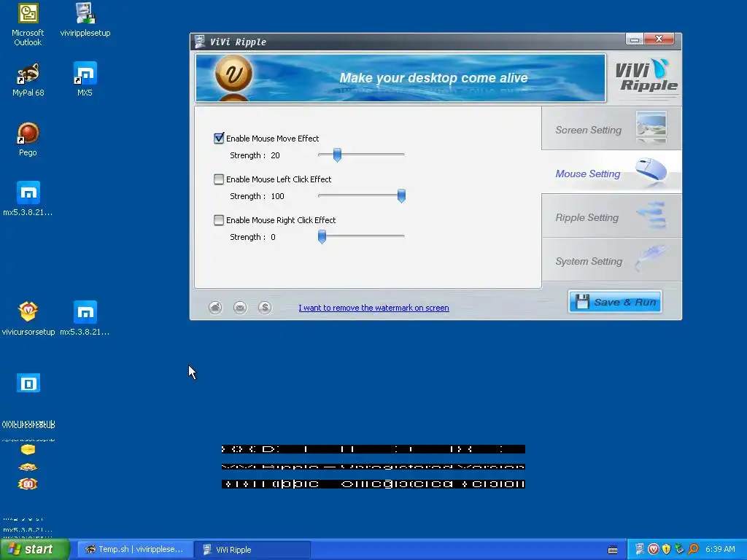The height and width of the screenshot is (560, 747).
Task: Select the Pego desktop shortcut
Action: click(x=28, y=139)
